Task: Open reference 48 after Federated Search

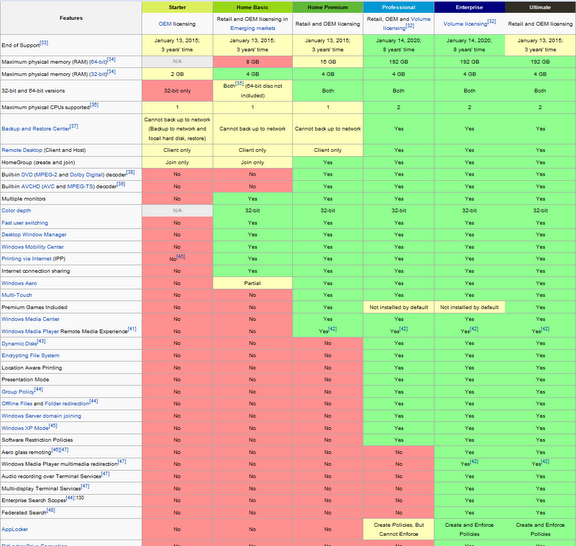Action: (x=51, y=510)
